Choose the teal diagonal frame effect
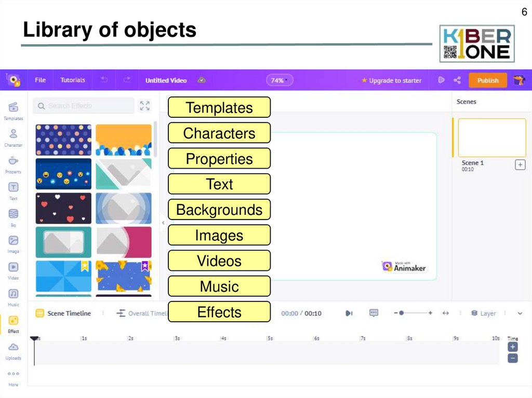The width and height of the screenshot is (532, 398). (x=124, y=174)
